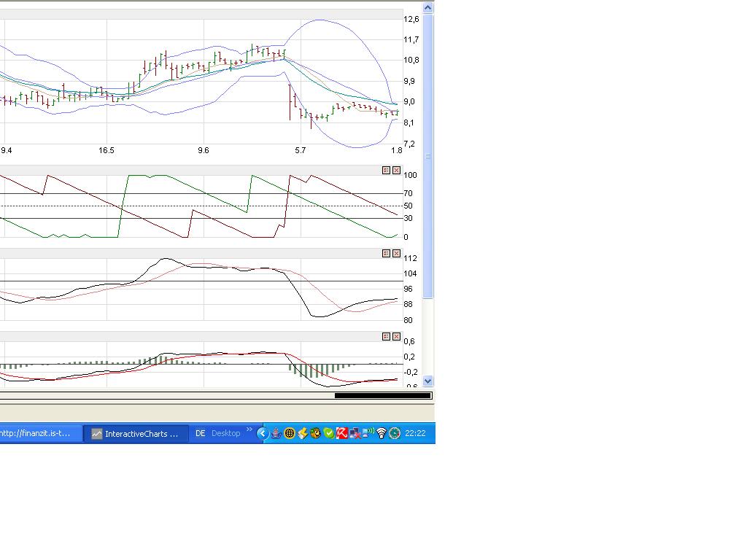This screenshot has height=560, width=747.
Task: Open settings of the Aroon indicator panel
Action: click(x=386, y=170)
